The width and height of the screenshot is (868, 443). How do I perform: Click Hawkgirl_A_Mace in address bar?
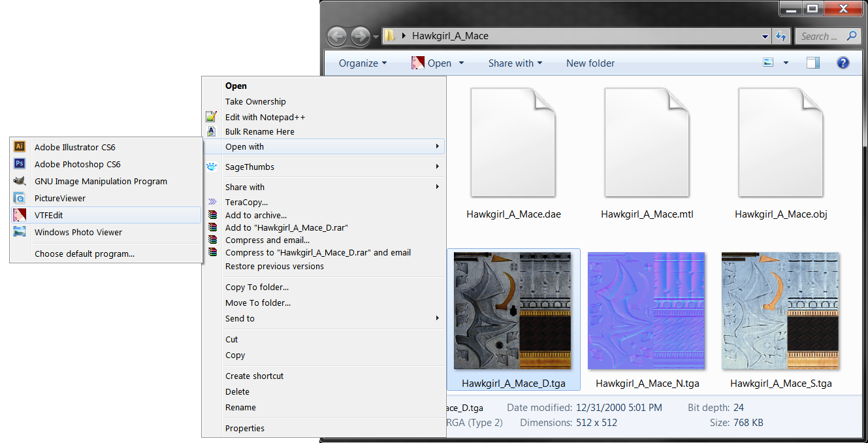point(450,36)
